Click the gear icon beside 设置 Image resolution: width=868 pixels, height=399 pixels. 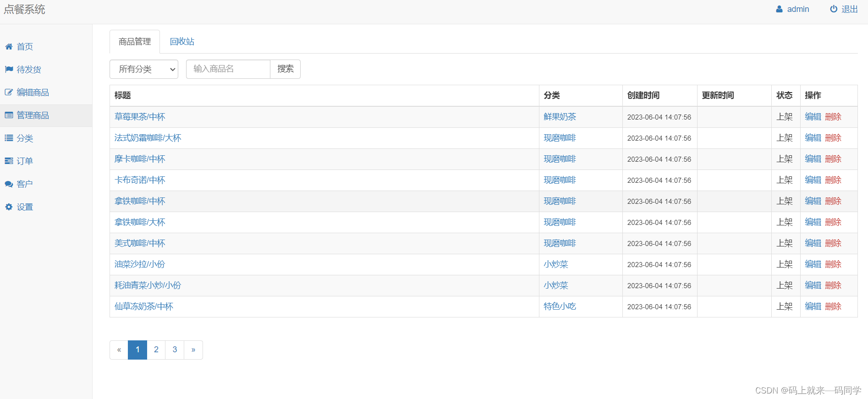[x=9, y=207]
